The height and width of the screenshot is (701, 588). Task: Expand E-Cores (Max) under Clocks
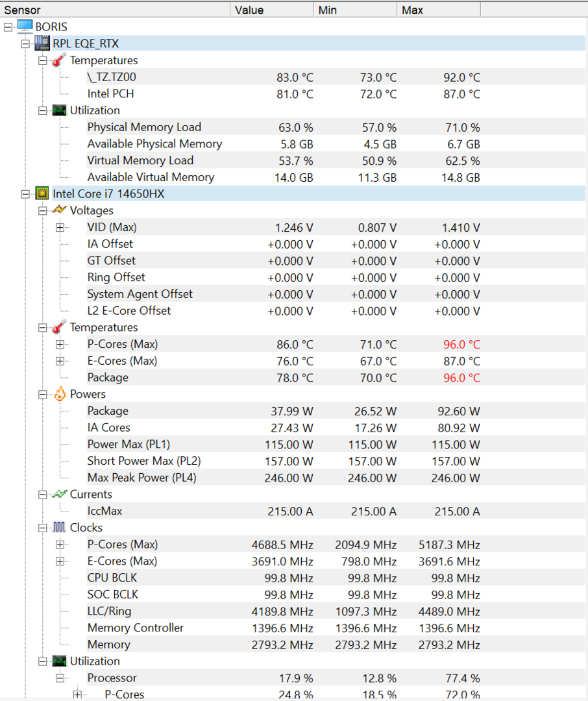(60, 561)
